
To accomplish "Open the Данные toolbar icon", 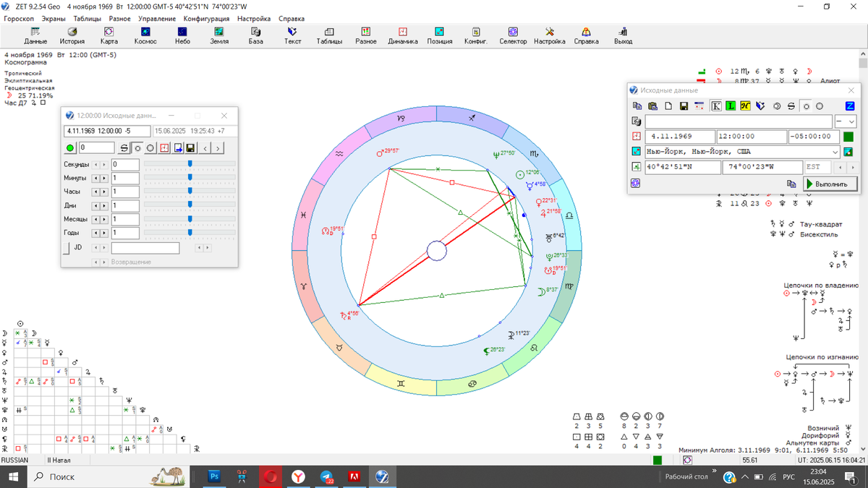I will (x=35, y=36).
